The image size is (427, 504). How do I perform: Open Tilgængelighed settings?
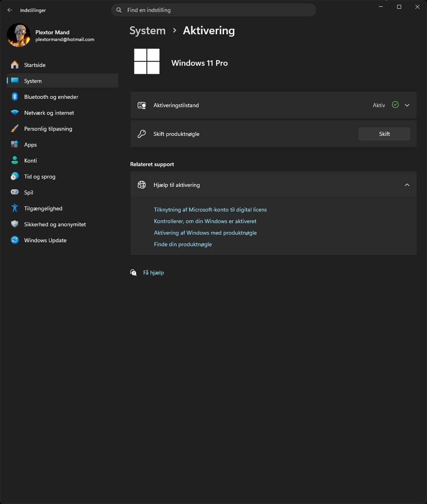(x=62, y=208)
